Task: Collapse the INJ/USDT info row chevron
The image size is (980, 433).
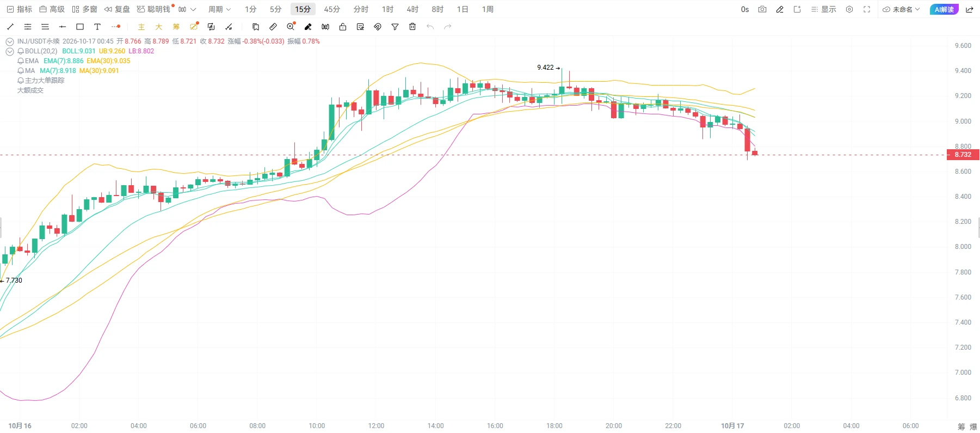Action: pyautogui.click(x=10, y=41)
